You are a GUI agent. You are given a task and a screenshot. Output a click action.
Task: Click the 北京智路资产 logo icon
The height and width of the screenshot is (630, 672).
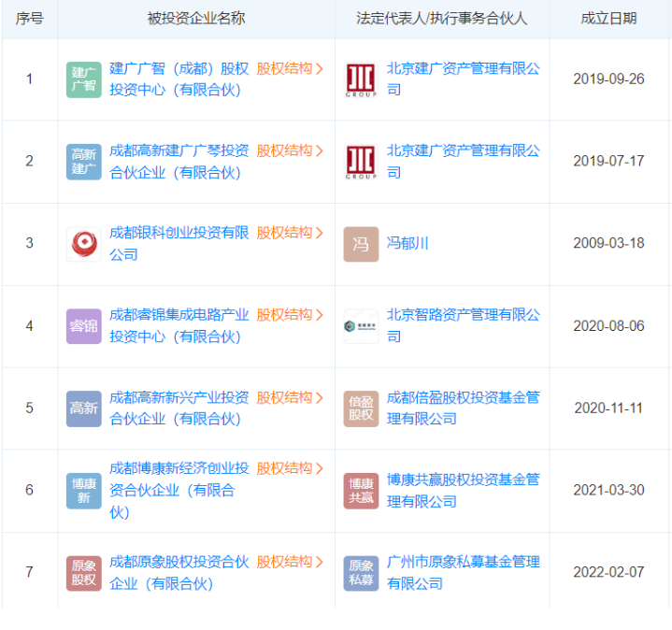click(x=361, y=326)
